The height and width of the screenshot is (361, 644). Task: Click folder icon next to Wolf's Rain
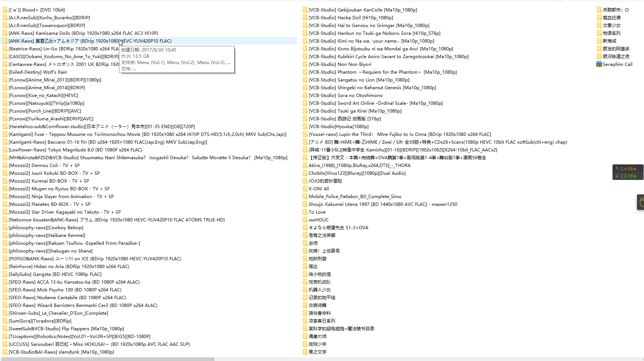click(x=5, y=72)
